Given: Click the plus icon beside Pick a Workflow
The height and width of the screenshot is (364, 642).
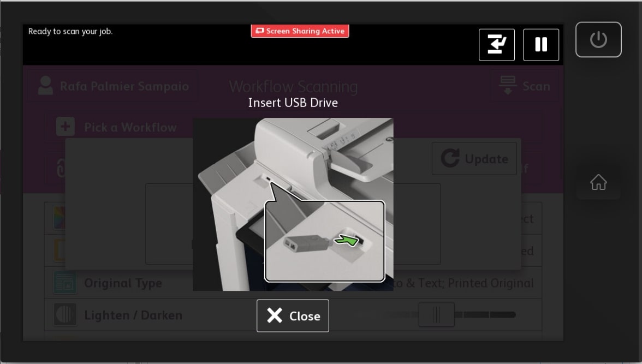Looking at the screenshot, I should (66, 127).
